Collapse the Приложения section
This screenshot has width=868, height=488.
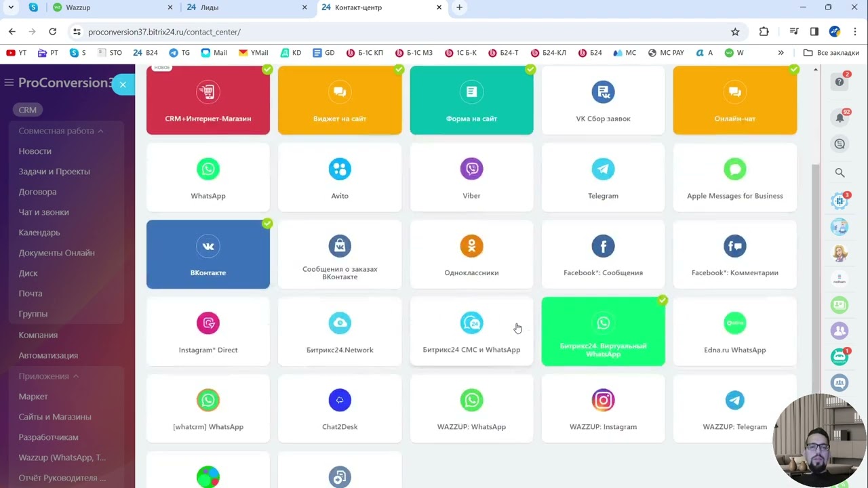click(x=49, y=376)
